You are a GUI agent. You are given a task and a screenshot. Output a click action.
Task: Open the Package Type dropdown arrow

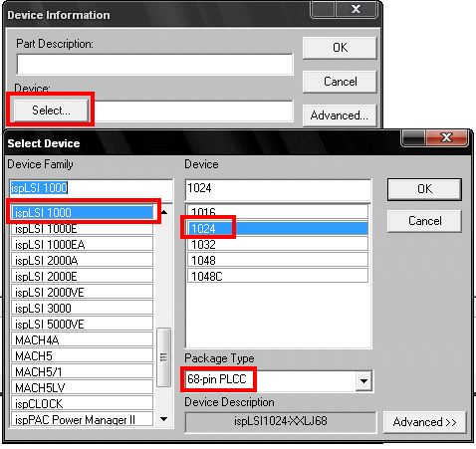(x=363, y=381)
